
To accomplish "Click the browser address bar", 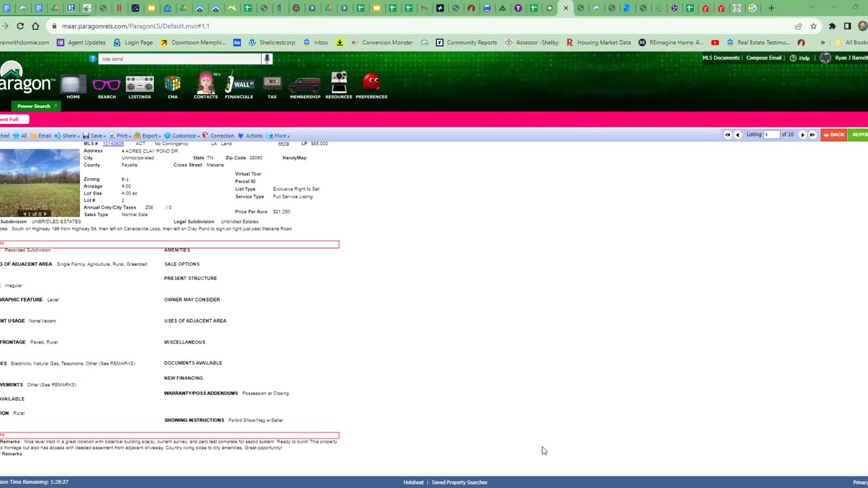I will [x=420, y=26].
